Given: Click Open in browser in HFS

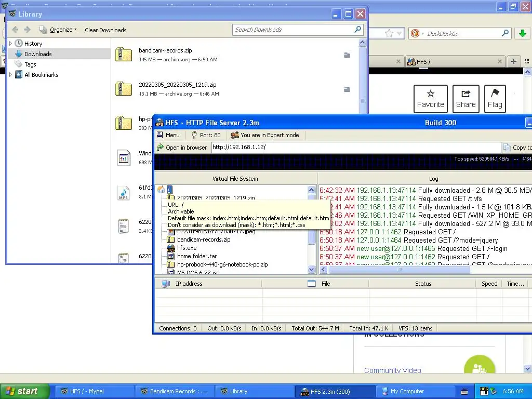Looking at the screenshot, I should [182, 148].
